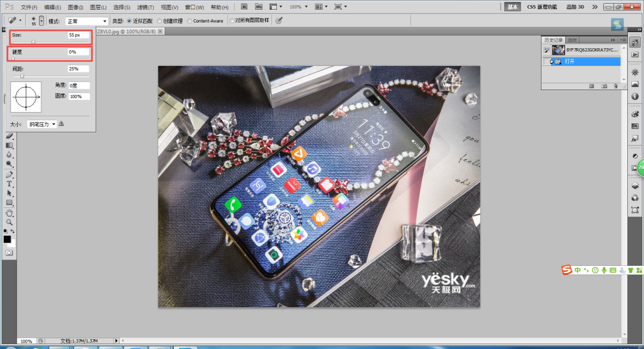Pick the Hand tool

point(9,213)
